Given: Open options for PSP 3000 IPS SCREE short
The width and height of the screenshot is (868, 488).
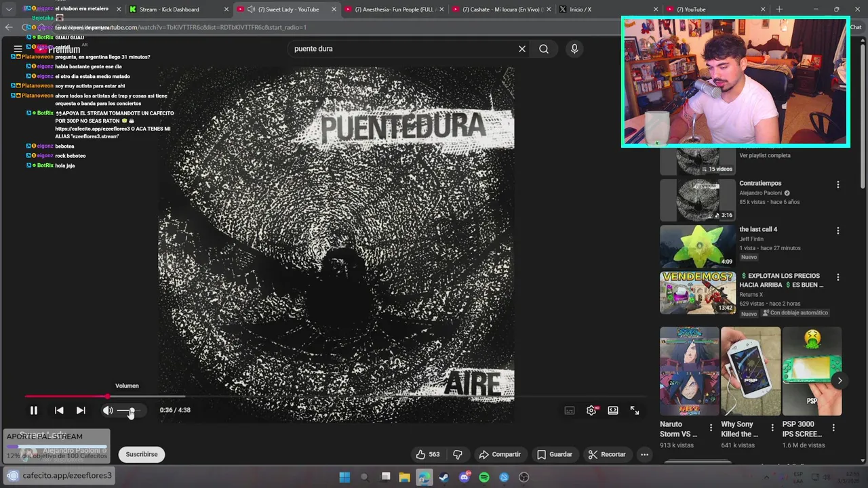Looking at the screenshot, I should click(x=833, y=428).
